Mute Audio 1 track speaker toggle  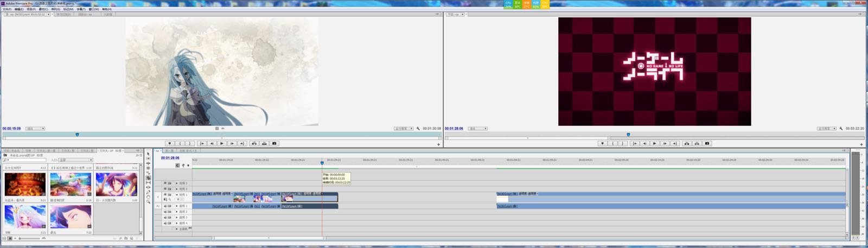click(x=165, y=206)
